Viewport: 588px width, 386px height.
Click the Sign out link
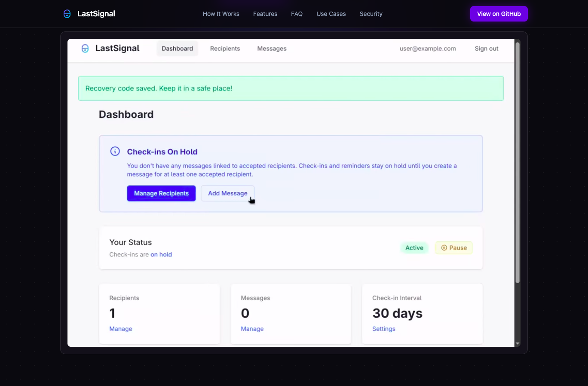click(x=487, y=49)
